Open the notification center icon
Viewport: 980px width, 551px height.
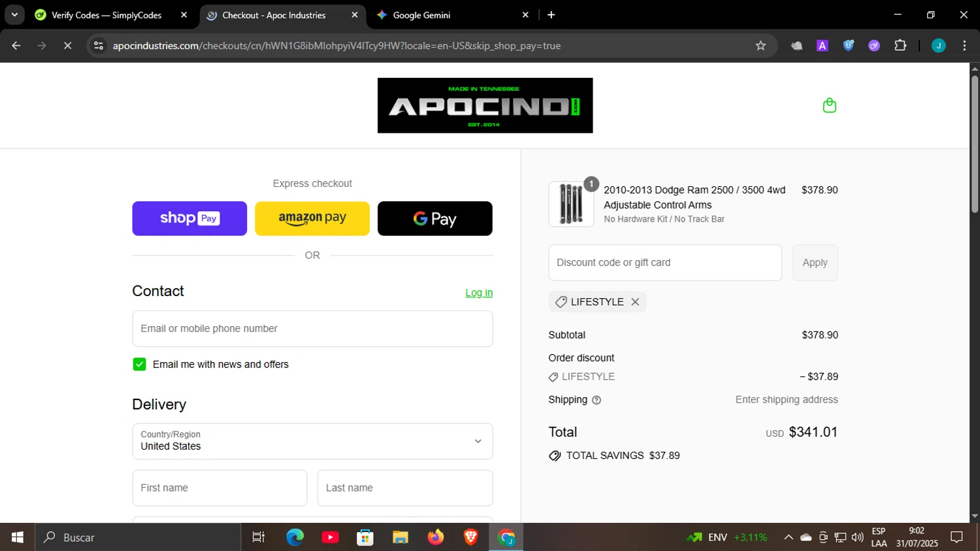[x=956, y=537]
